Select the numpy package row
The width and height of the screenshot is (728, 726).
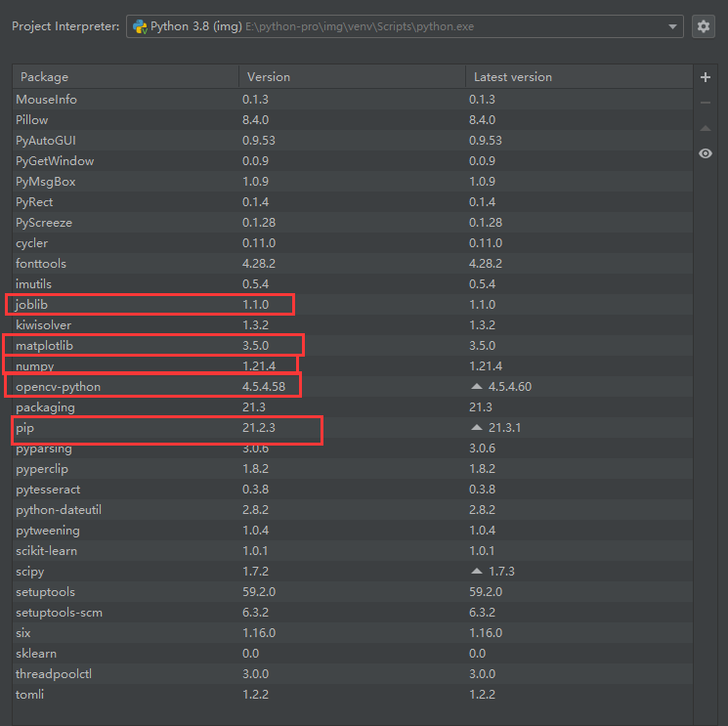353,365
